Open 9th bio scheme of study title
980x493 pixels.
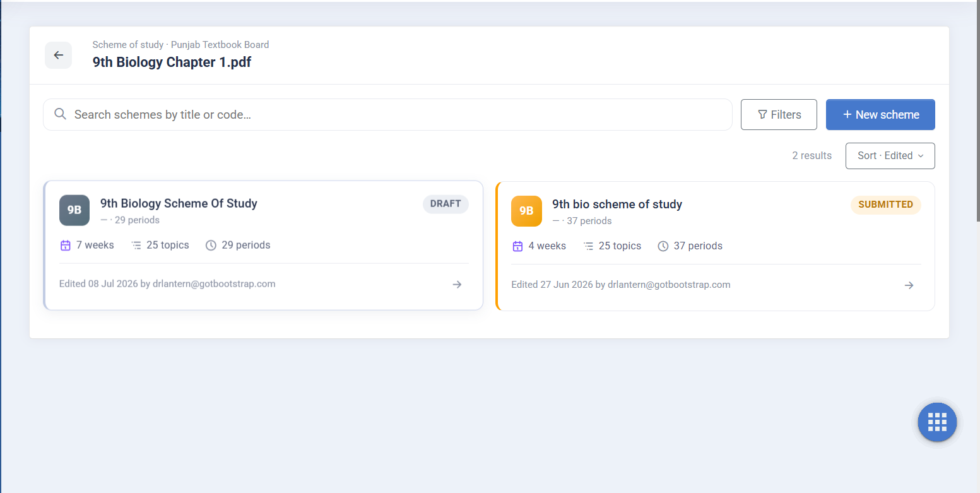point(617,205)
